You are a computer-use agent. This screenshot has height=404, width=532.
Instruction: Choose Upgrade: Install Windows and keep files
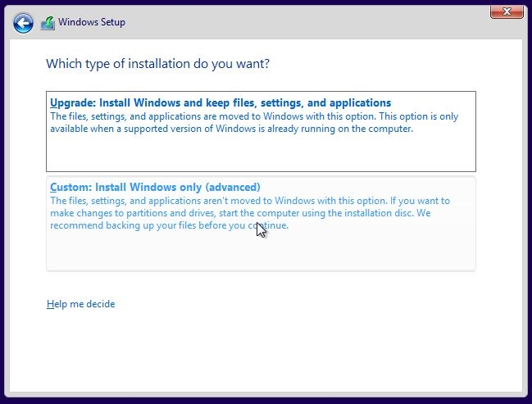click(x=261, y=131)
